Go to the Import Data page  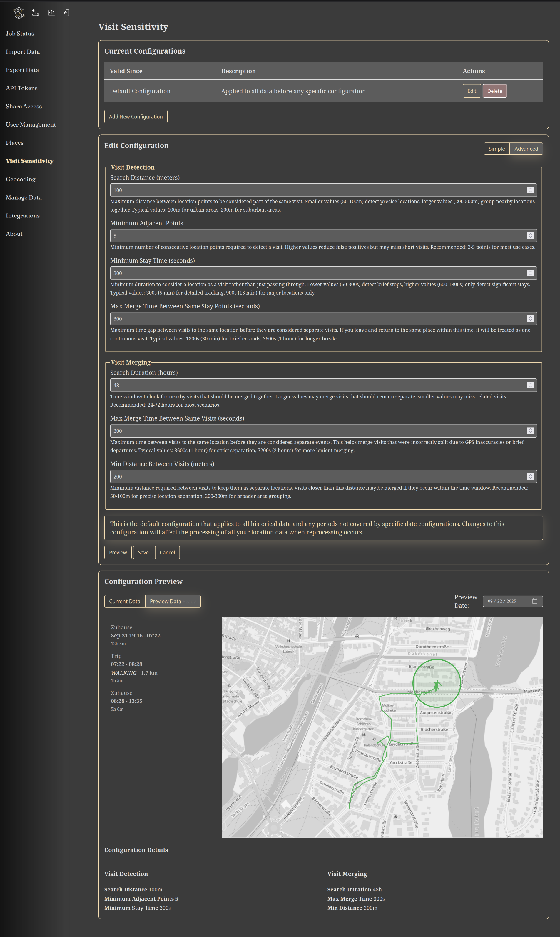(x=23, y=52)
